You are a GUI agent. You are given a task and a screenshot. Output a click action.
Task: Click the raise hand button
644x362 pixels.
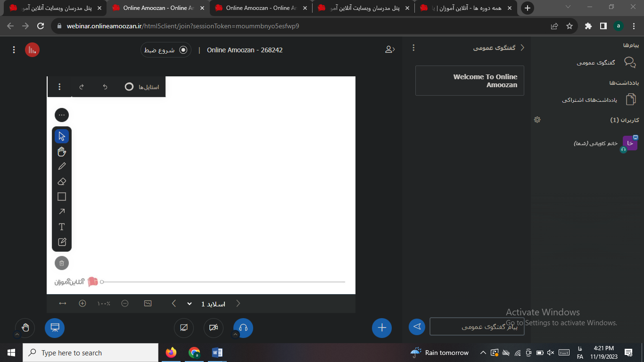pos(25,328)
